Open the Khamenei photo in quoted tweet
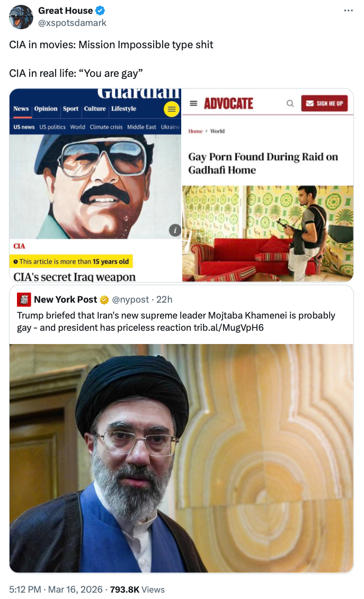The width and height of the screenshot is (364, 599). pyautogui.click(x=181, y=458)
